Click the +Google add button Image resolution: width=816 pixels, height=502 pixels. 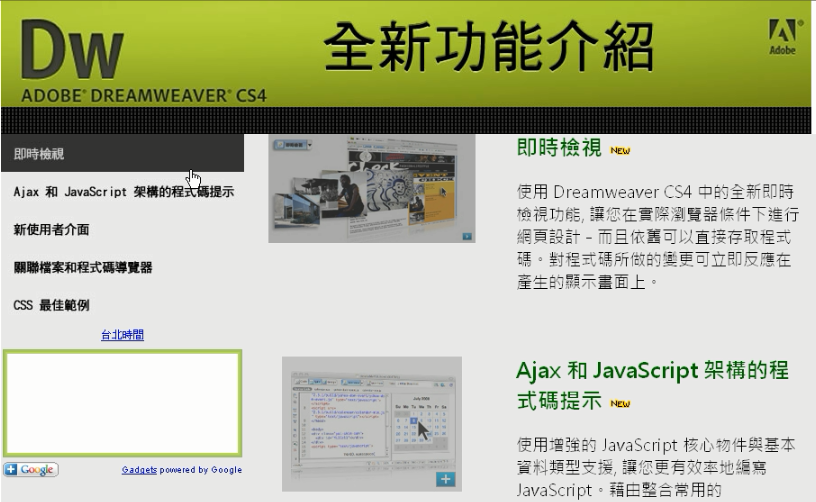point(31,470)
